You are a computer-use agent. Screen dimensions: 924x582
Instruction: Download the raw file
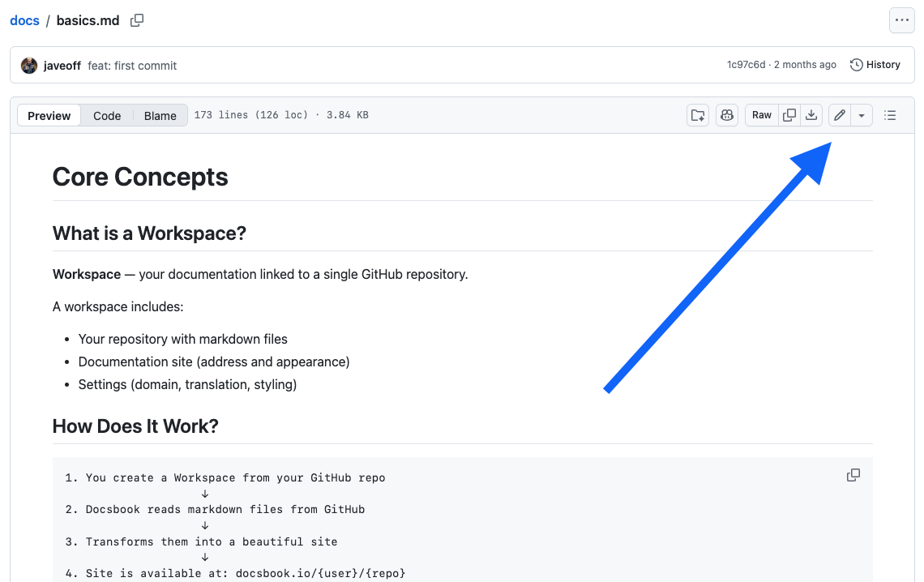[x=811, y=115]
